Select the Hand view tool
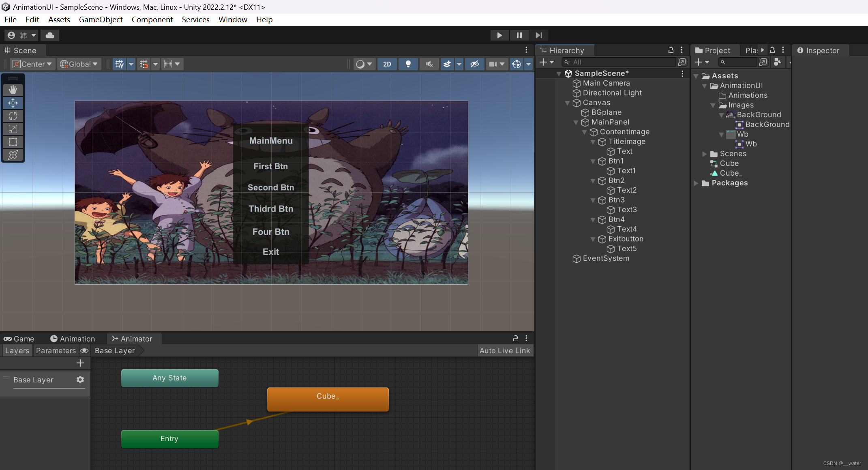 point(13,90)
